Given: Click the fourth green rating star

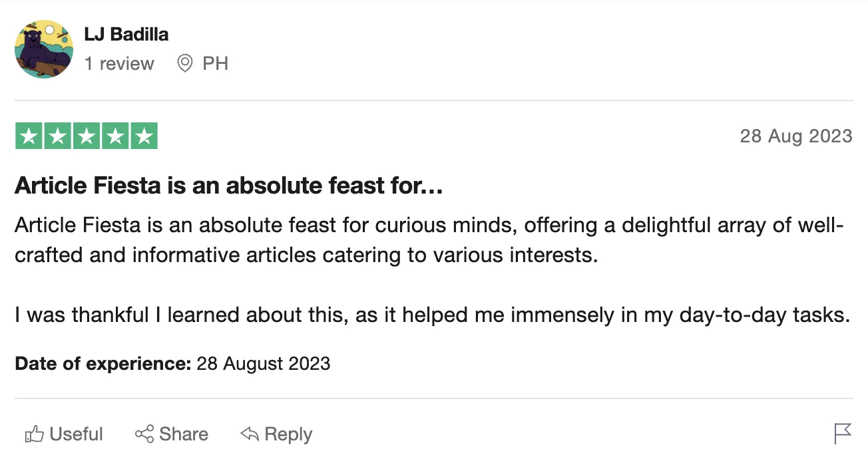Looking at the screenshot, I should tap(114, 136).
